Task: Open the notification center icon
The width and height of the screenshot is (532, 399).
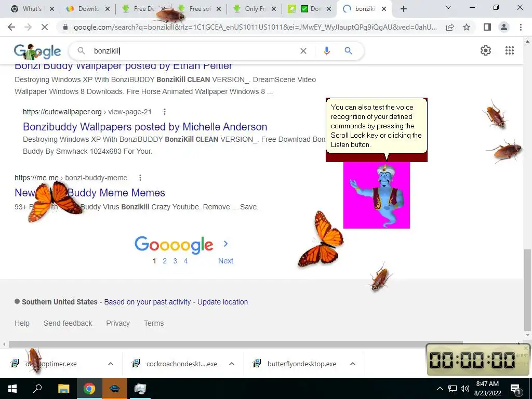Action: click(x=515, y=389)
